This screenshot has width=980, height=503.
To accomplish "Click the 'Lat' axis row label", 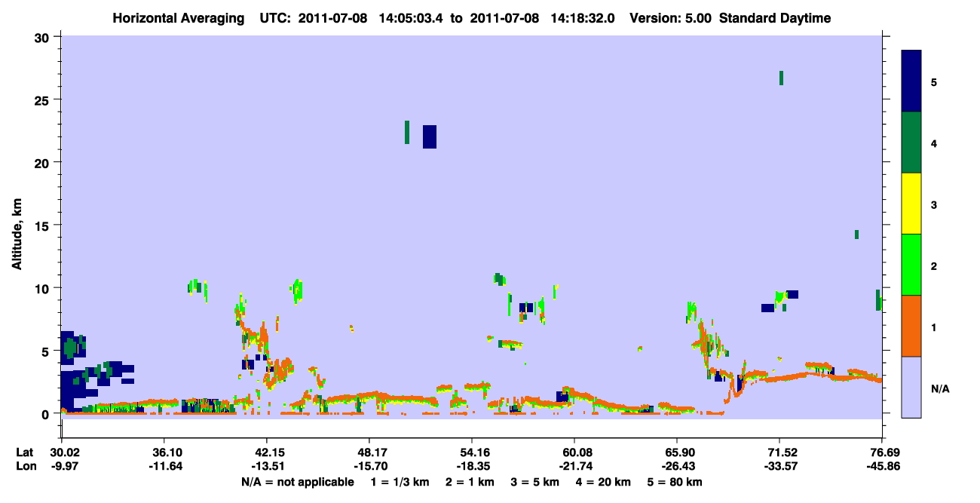I will (x=24, y=452).
